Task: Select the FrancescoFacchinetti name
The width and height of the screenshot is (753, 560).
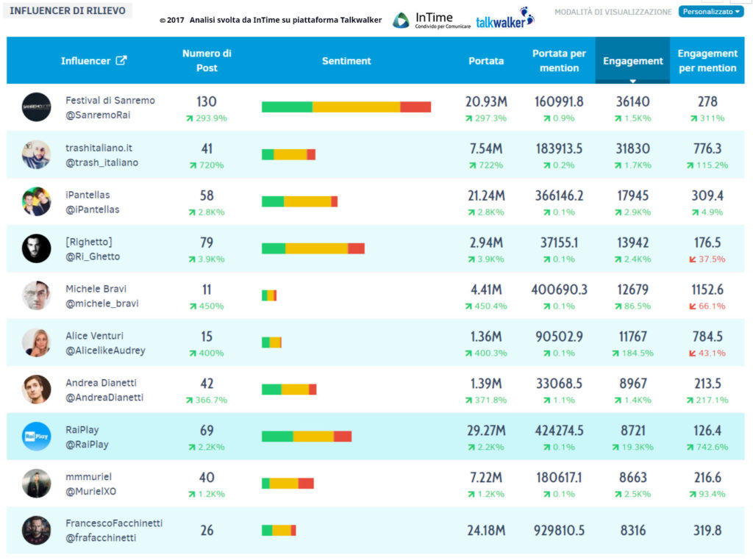Action: (114, 523)
